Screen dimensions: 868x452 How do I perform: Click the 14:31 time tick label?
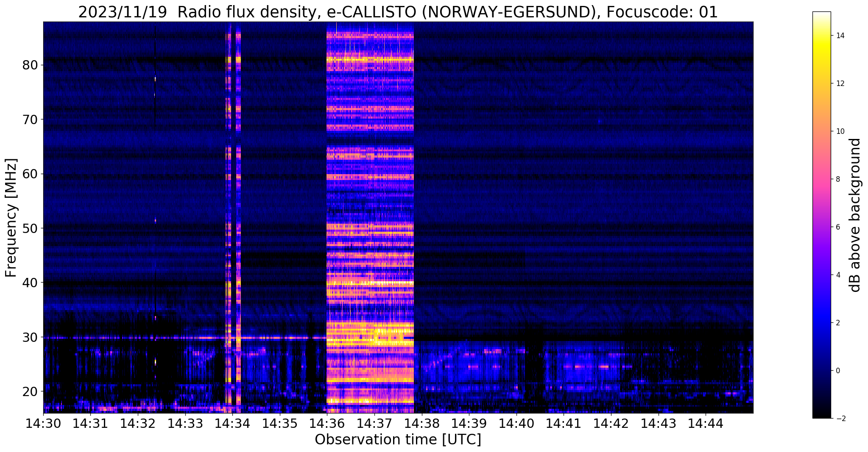click(x=91, y=423)
